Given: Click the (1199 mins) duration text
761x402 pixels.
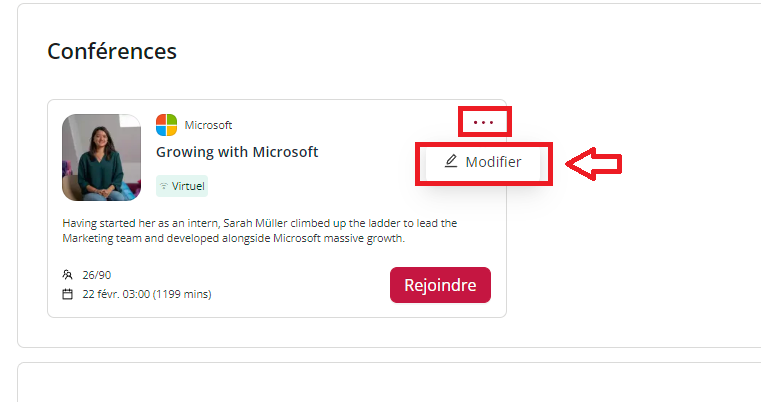Looking at the screenshot, I should tap(182, 294).
